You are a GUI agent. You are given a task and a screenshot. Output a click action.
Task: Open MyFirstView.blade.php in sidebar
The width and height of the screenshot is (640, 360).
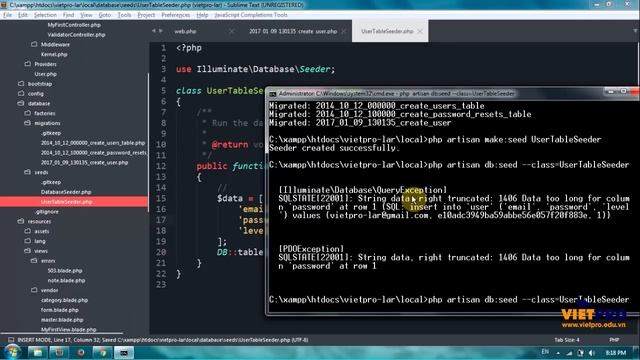[68, 329]
